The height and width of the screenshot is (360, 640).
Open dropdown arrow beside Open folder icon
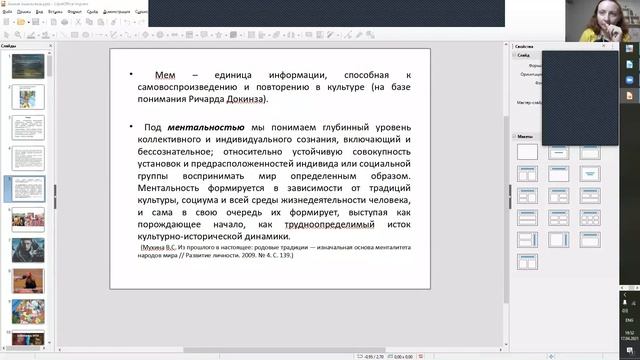(x=28, y=22)
